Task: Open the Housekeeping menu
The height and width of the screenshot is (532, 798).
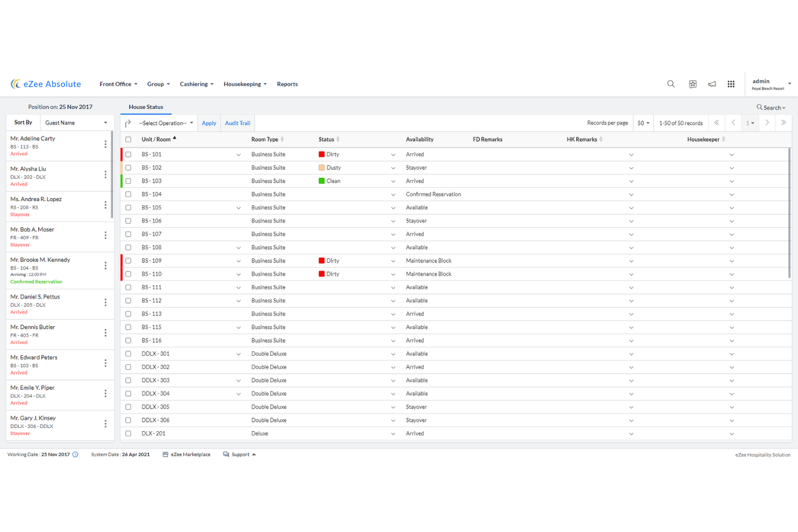Action: (x=245, y=84)
